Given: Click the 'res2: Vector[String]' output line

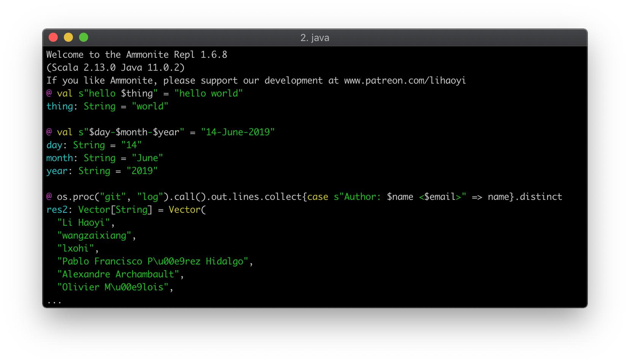Looking at the screenshot, I should (x=126, y=210).
